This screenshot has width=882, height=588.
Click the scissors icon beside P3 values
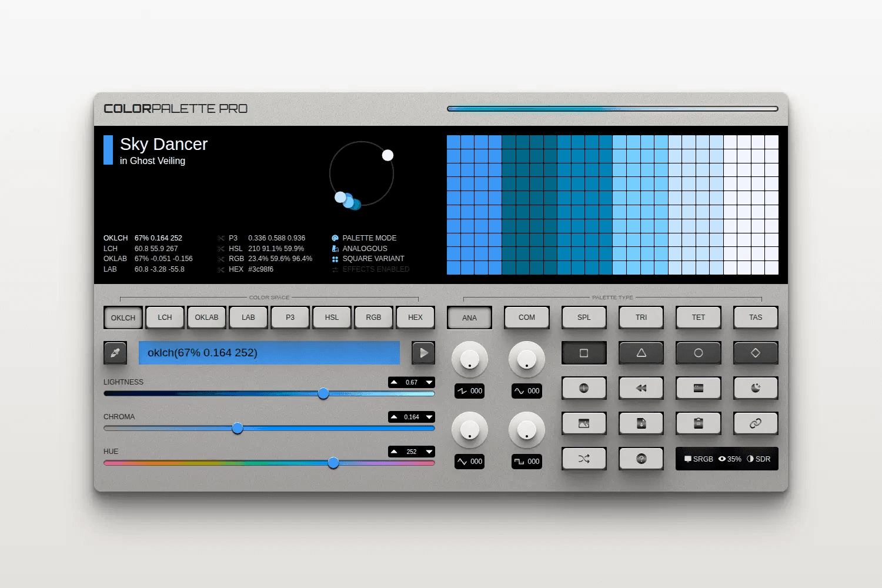pos(221,238)
